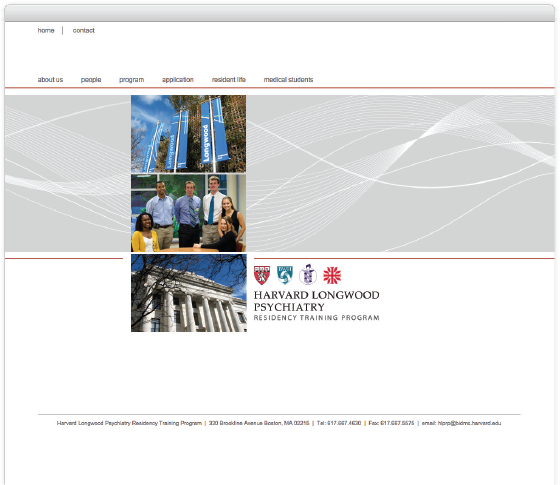Select the people menu item
Screen dimensions: 560x485
pyautogui.click(x=91, y=80)
